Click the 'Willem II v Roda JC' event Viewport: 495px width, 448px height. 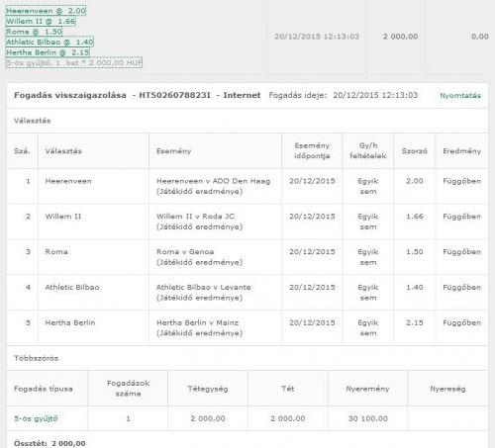click(x=195, y=217)
